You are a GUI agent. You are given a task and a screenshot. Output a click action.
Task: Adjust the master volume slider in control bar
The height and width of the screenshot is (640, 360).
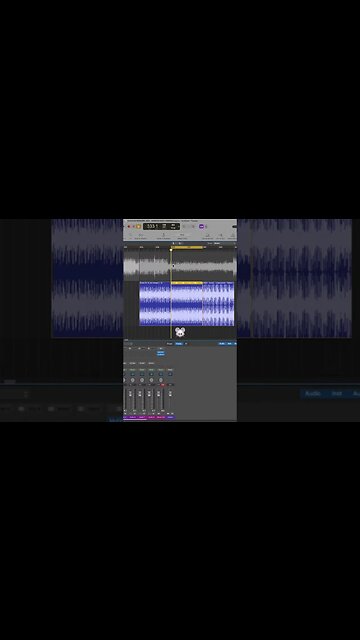[x=234, y=227]
